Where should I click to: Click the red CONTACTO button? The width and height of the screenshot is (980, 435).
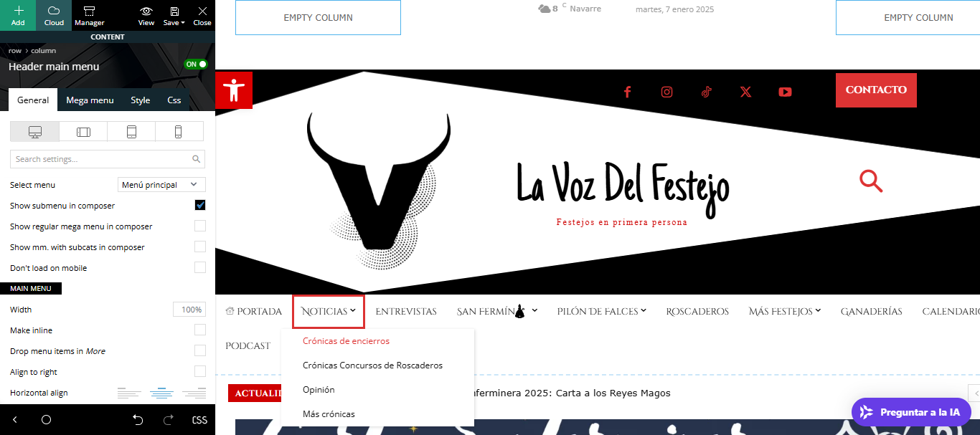click(876, 90)
